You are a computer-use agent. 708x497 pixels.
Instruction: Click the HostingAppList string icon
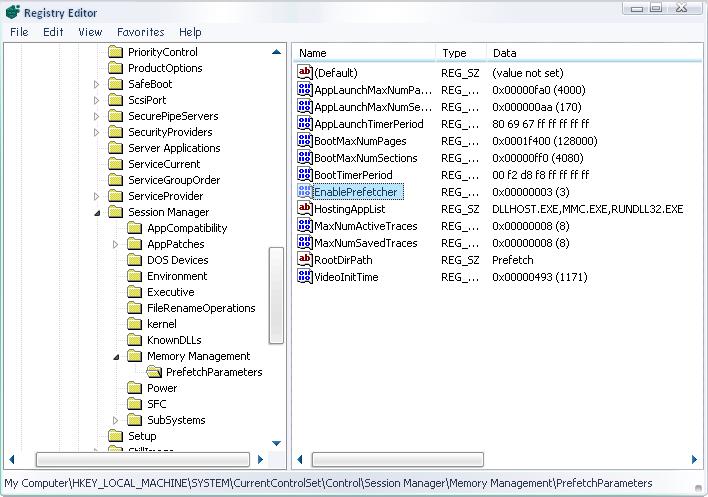coord(305,208)
